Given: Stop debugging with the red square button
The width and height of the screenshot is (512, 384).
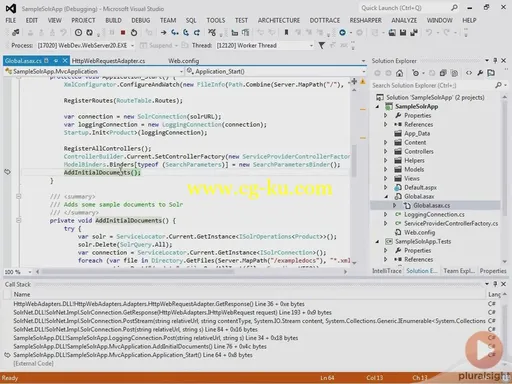Looking at the screenshot, I should tap(123, 32).
